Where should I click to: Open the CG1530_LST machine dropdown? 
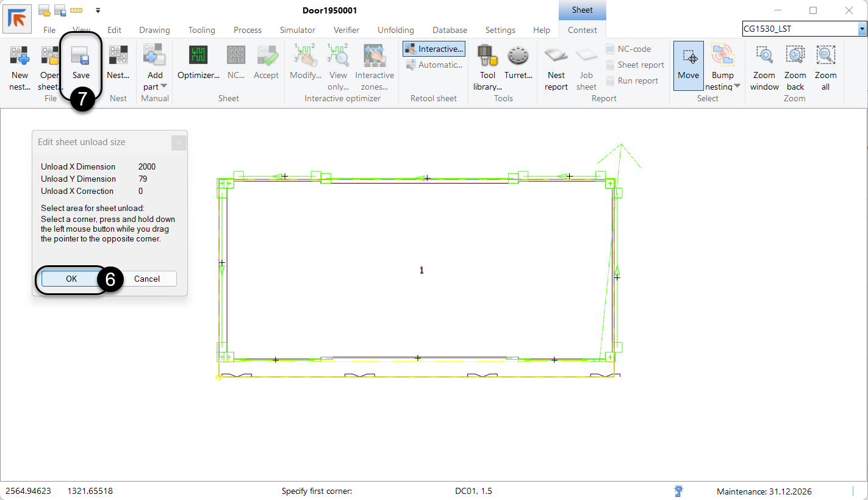(x=862, y=29)
